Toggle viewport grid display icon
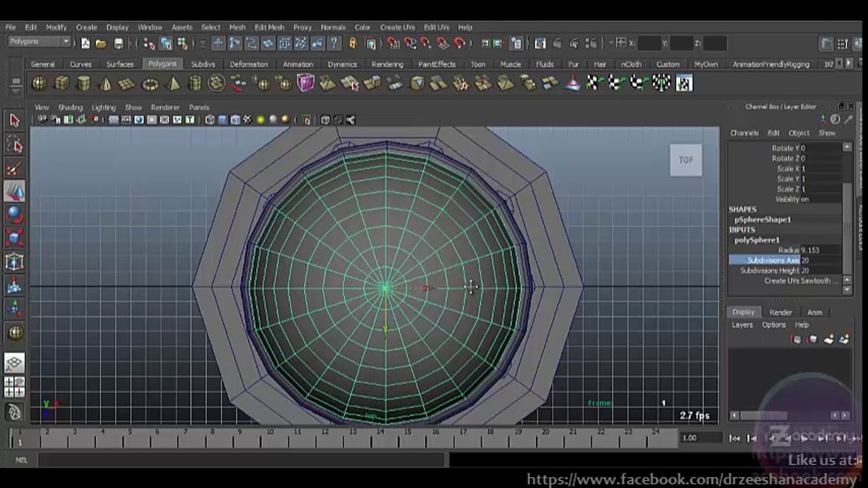Viewport: 868px width, 488px height. point(114,120)
